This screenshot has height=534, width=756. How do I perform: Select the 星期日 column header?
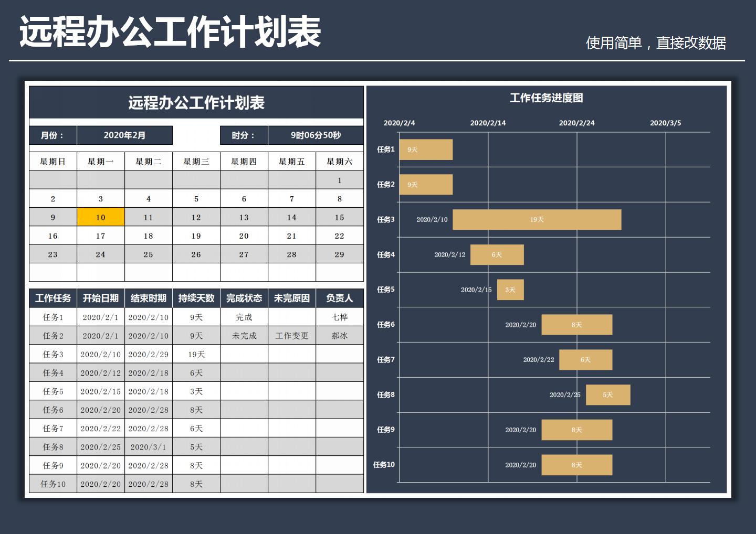tap(52, 161)
